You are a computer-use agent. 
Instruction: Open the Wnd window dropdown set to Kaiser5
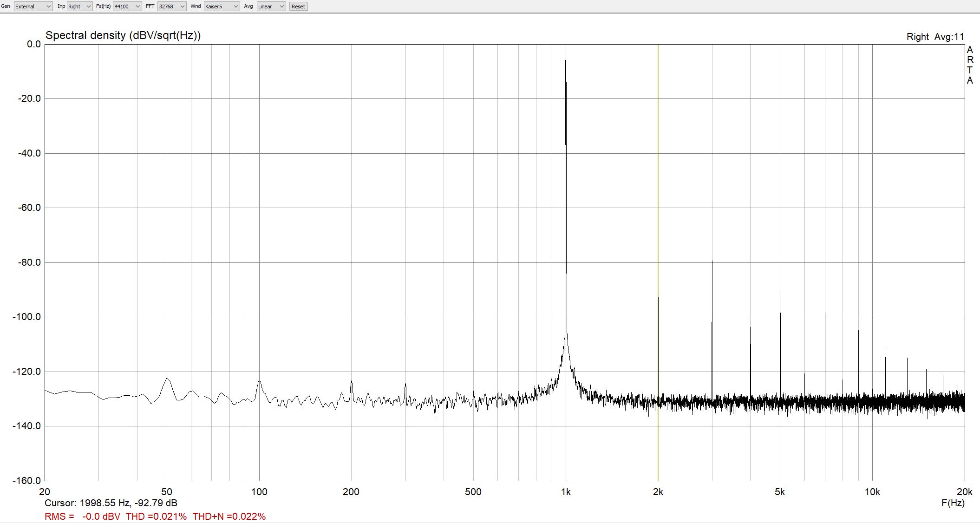(x=222, y=7)
